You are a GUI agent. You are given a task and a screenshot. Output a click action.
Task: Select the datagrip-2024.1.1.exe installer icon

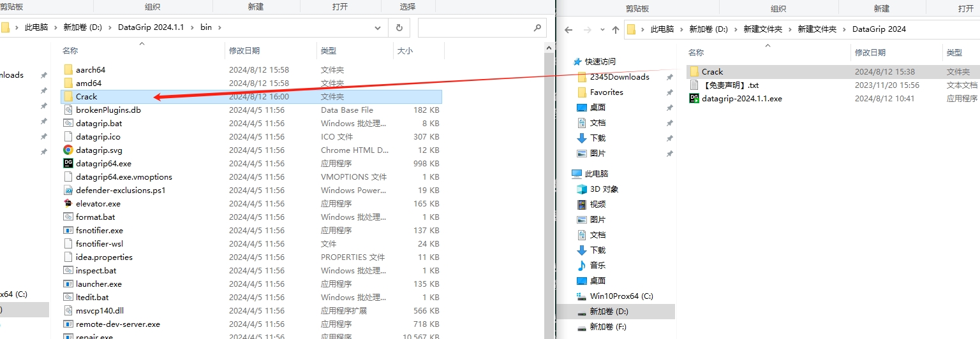(694, 98)
